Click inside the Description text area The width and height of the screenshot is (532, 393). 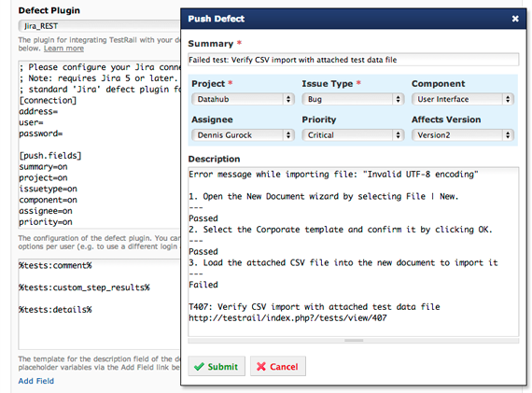353,251
